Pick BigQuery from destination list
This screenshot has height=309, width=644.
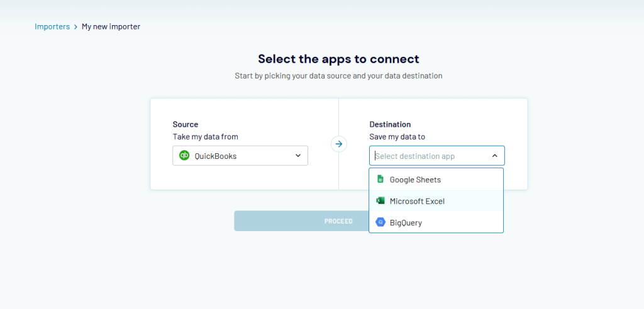[x=436, y=222]
